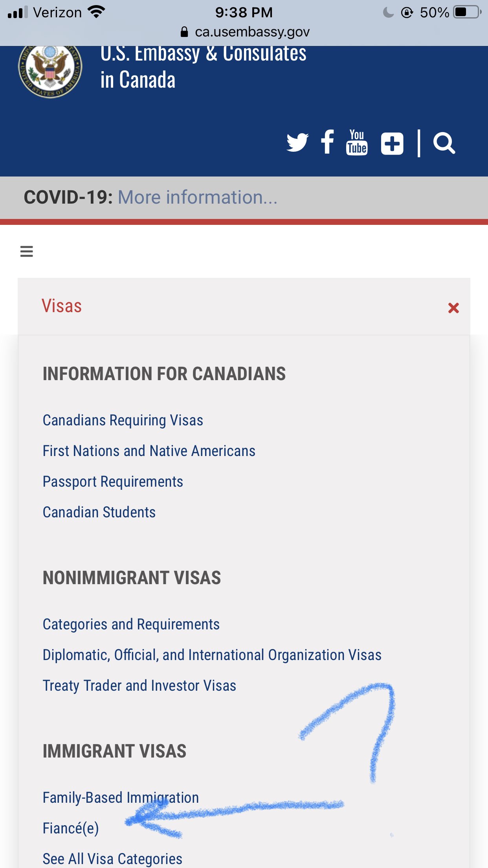Open Canadians Requiring Visas
Image resolution: width=488 pixels, height=868 pixels.
123,420
